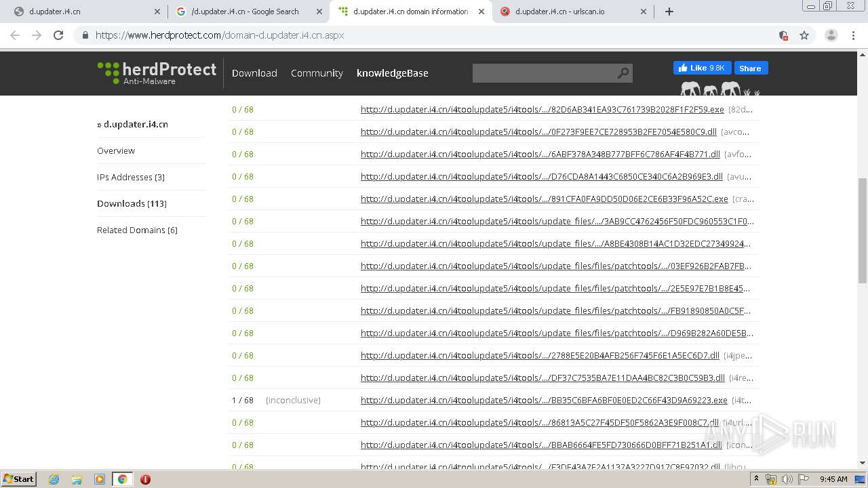Switch to the urlscan.io tab

tap(573, 12)
